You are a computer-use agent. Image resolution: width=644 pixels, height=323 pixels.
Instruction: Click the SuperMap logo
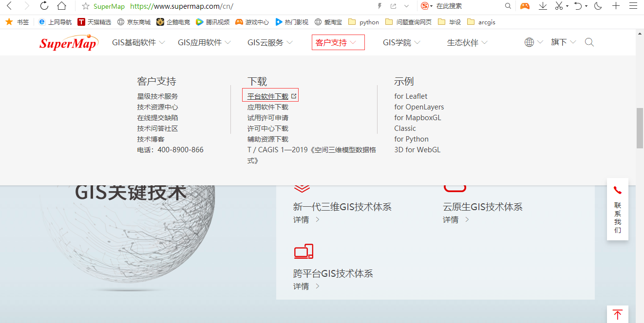pos(68,42)
